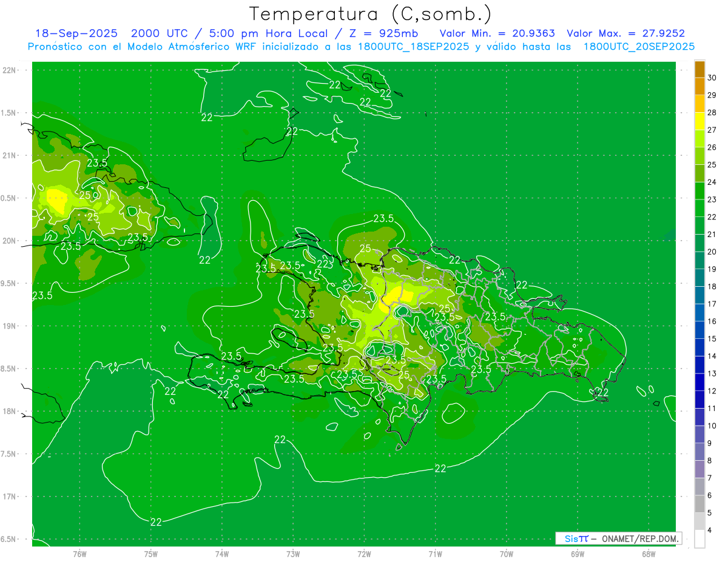Select the date text "18-Sep-2025"

(76, 33)
